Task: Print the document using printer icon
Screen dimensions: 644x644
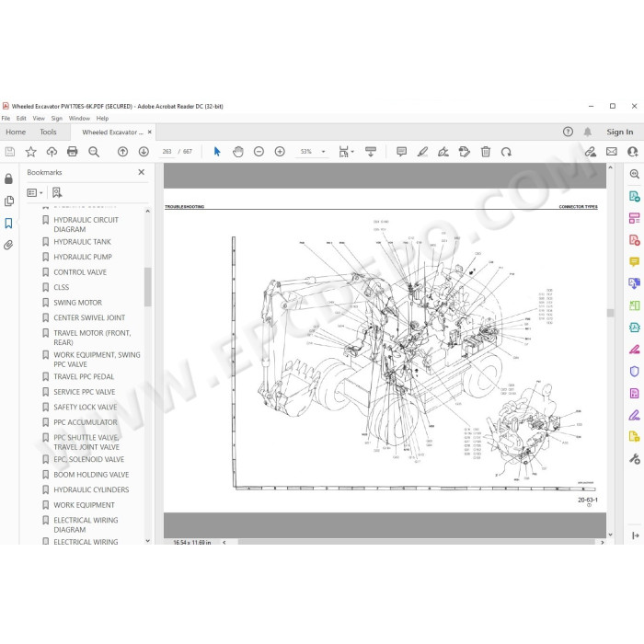Action: [73, 152]
